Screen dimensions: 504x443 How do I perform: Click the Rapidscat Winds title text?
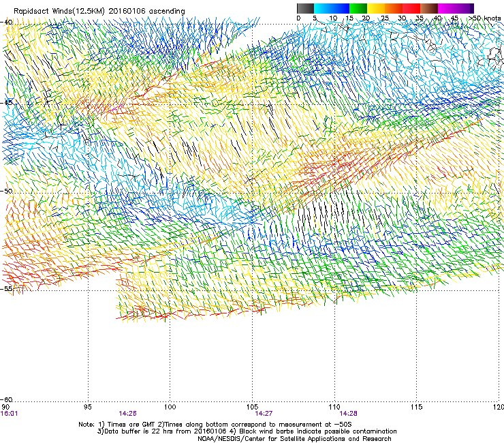tap(99, 12)
